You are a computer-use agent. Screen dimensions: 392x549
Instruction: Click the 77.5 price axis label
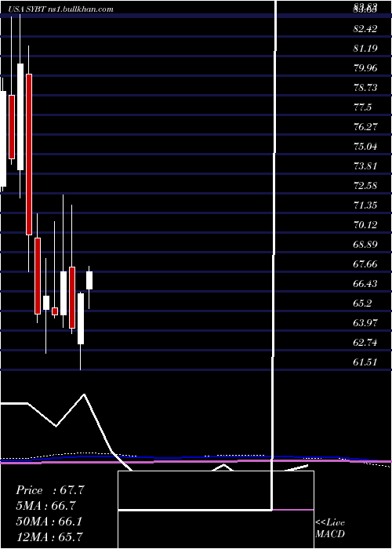362,107
